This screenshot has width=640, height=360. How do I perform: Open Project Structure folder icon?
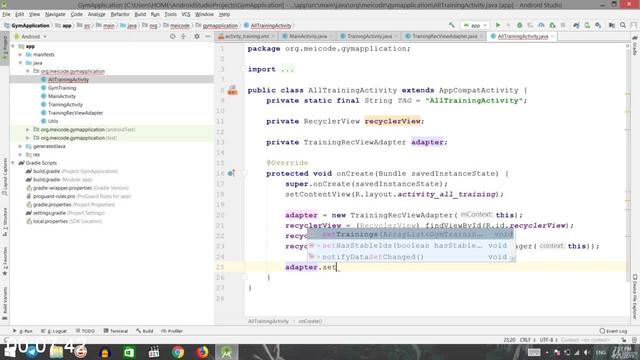(611, 25)
